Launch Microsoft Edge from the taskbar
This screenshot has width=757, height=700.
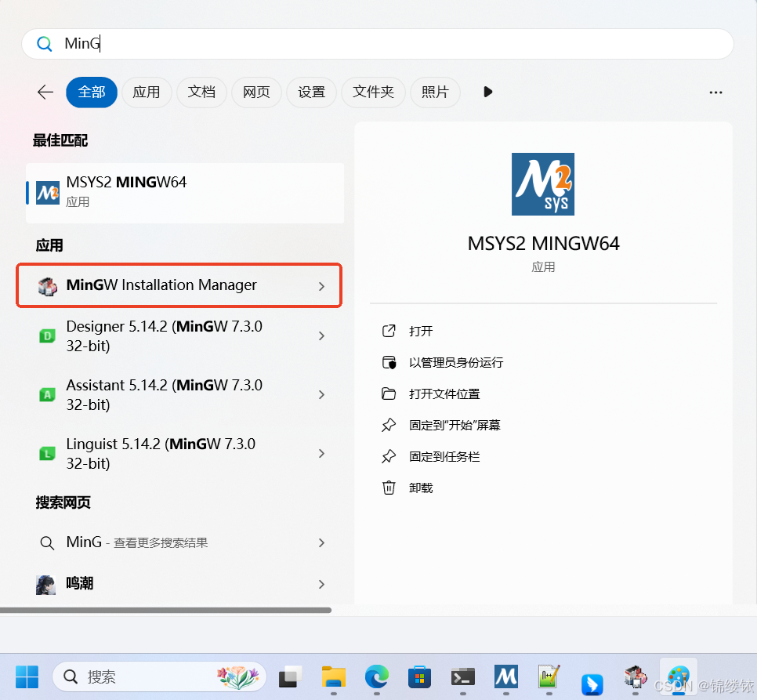tap(377, 676)
